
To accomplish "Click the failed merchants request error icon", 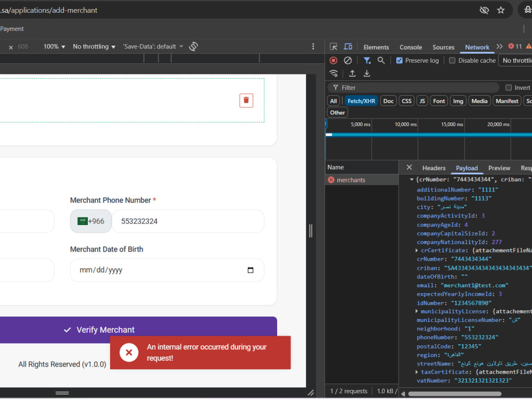I will pyautogui.click(x=331, y=180).
